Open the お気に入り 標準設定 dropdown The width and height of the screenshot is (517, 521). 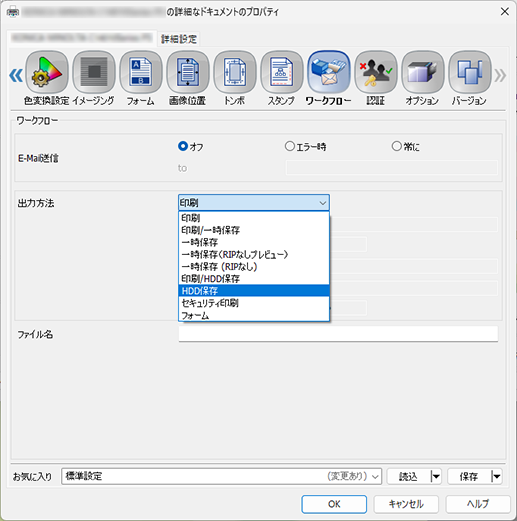[221, 476]
